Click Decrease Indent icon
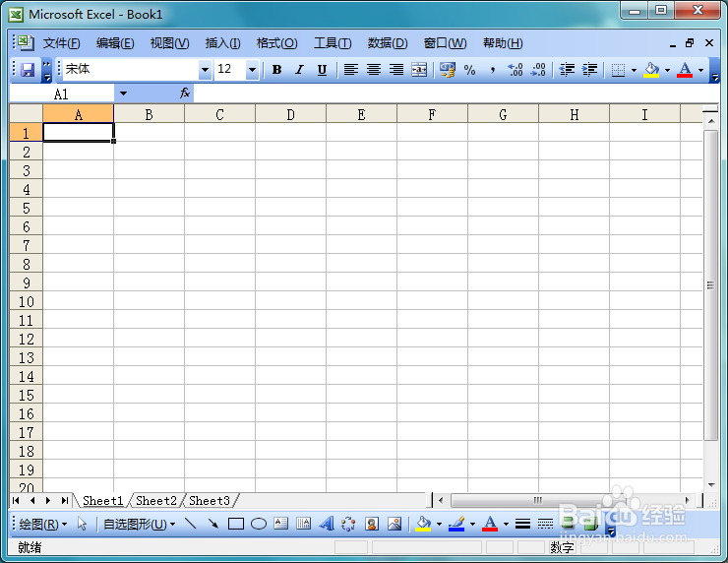728x563 pixels. (x=567, y=70)
